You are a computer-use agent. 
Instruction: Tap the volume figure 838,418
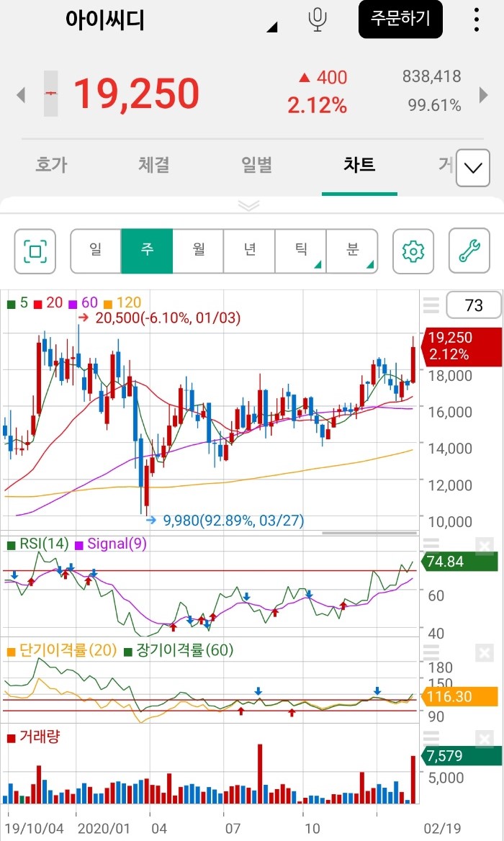click(431, 76)
